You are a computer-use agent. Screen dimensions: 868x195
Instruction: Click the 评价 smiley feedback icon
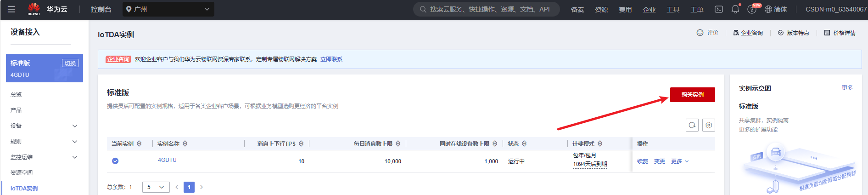700,33
